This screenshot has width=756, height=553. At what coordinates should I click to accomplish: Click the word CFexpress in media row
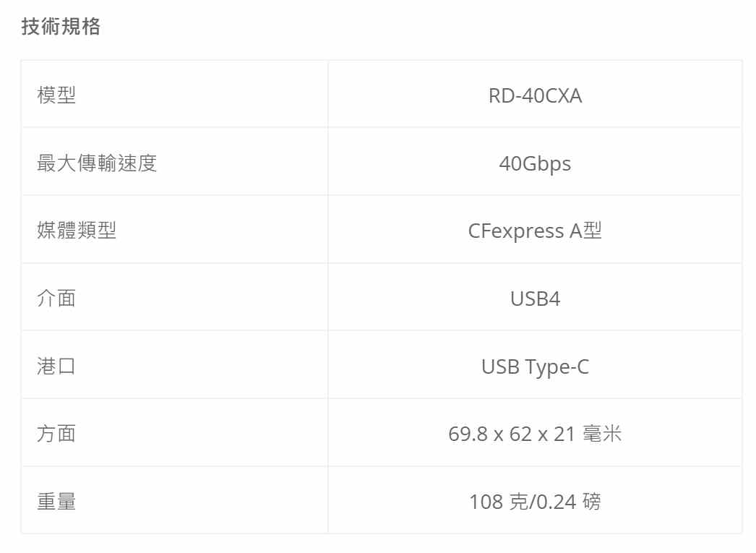click(516, 231)
